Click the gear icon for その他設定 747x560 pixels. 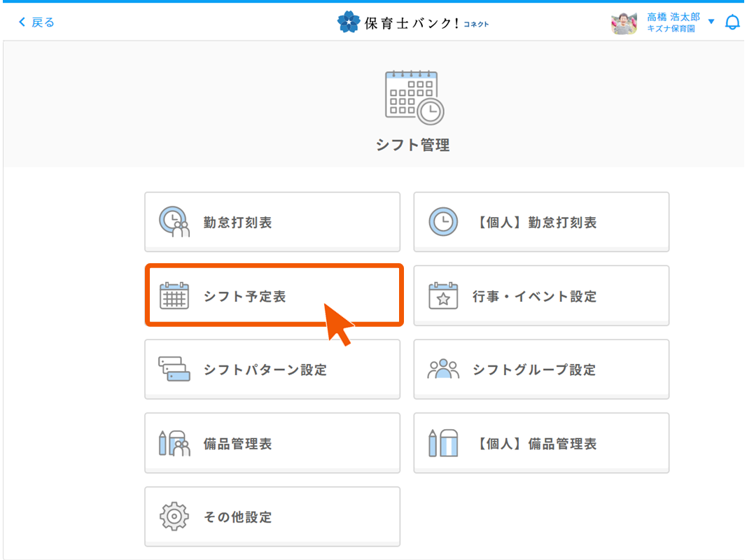[x=174, y=517]
